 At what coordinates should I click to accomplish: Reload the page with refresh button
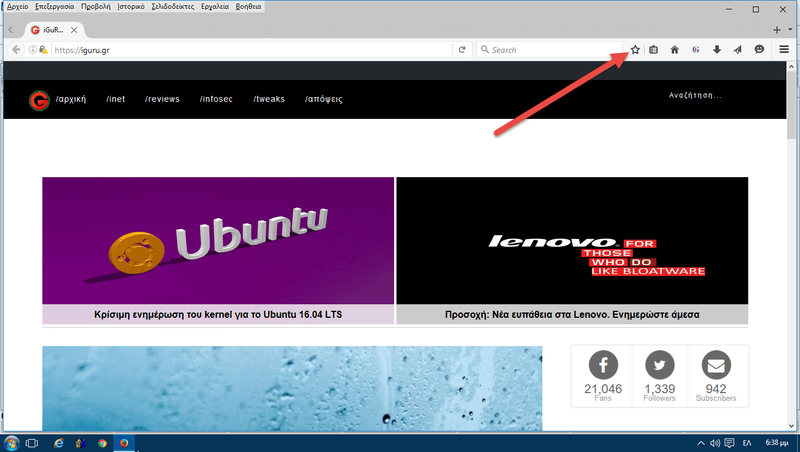coord(462,49)
